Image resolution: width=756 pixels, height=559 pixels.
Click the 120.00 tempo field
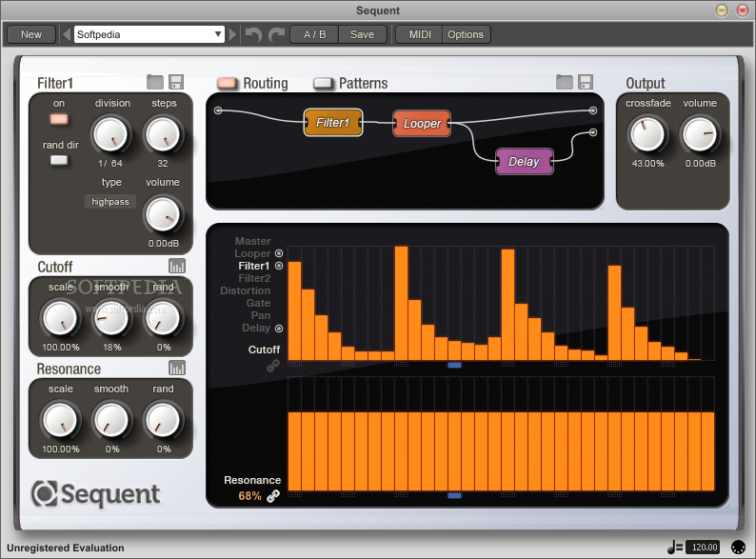tap(705, 547)
